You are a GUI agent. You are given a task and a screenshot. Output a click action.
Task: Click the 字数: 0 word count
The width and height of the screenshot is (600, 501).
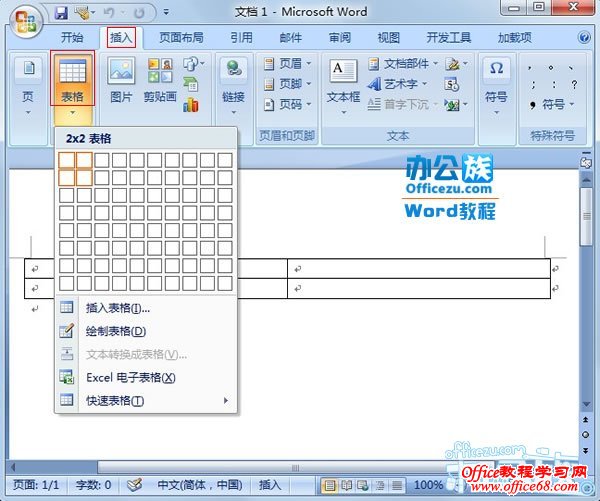pyautogui.click(x=93, y=485)
